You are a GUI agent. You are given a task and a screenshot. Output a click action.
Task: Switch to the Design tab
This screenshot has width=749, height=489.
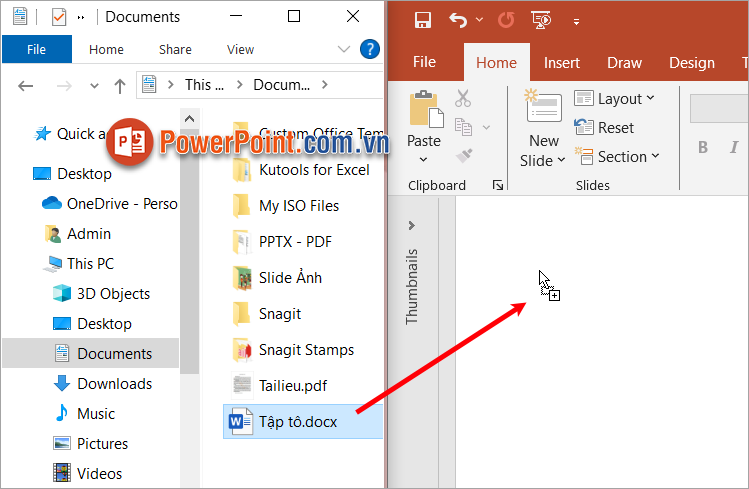tap(692, 63)
